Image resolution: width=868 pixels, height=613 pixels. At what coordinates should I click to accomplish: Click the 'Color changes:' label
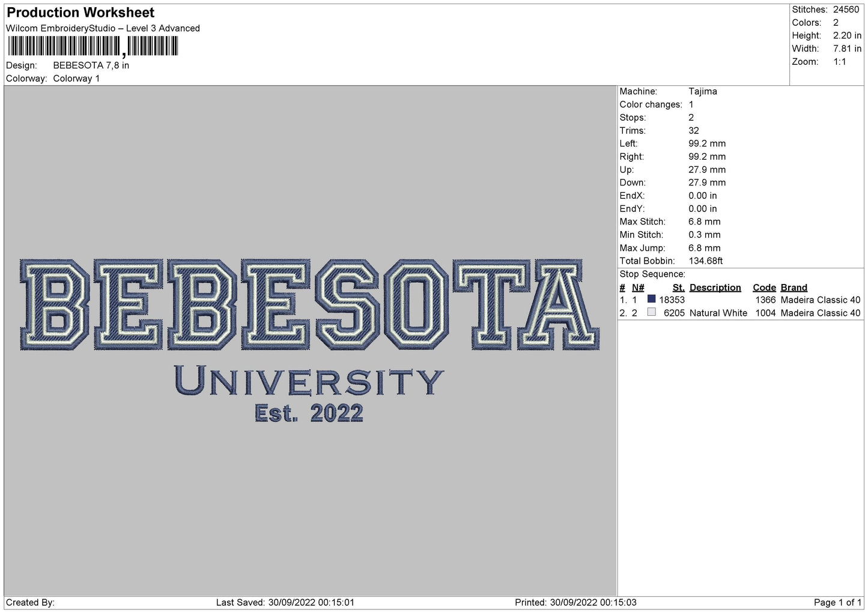click(651, 104)
